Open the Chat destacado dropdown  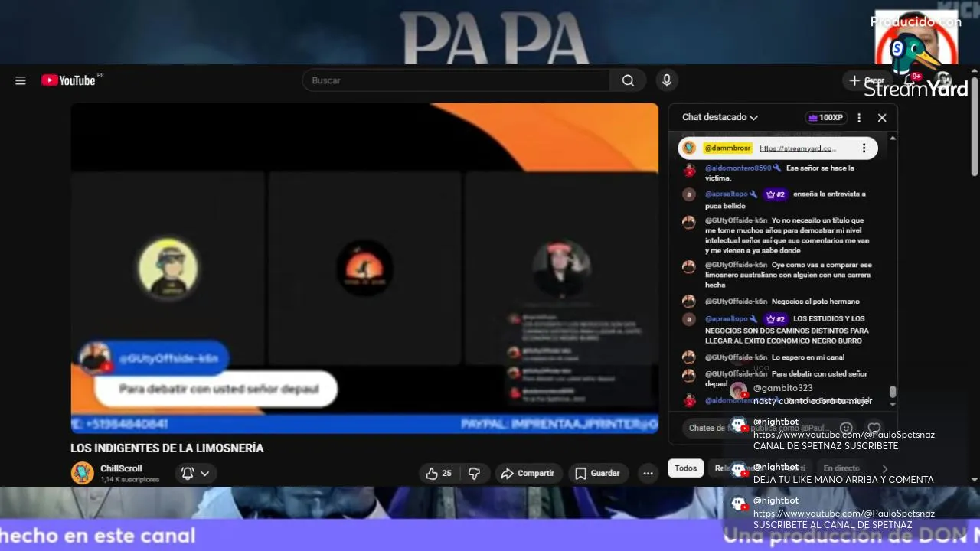720,117
